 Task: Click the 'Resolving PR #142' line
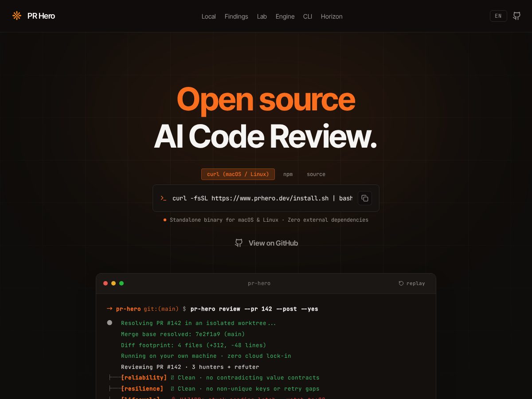(x=199, y=323)
